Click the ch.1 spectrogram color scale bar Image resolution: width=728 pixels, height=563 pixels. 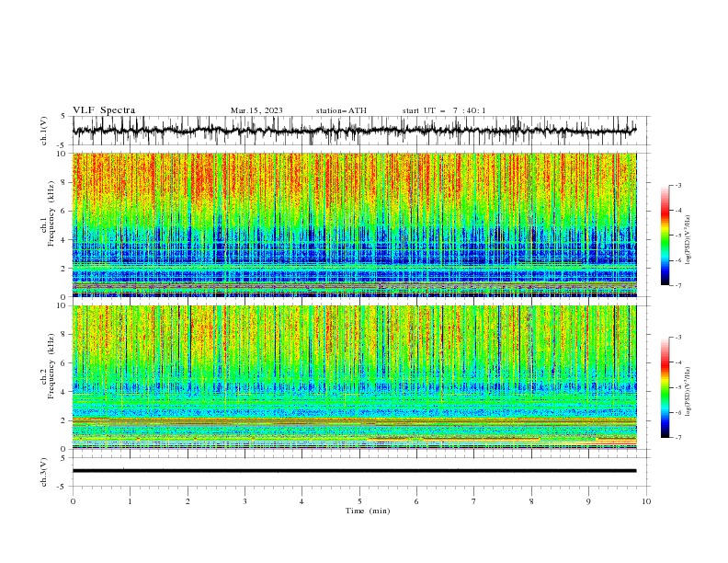click(665, 236)
